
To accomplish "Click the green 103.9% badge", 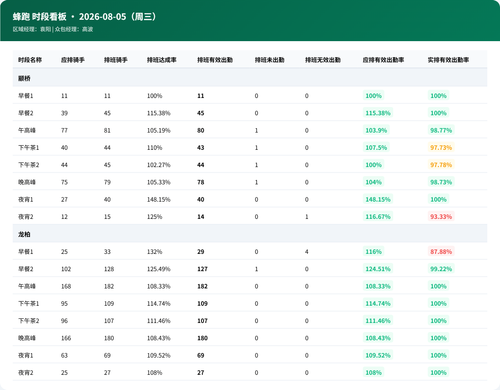I will click(x=376, y=130).
